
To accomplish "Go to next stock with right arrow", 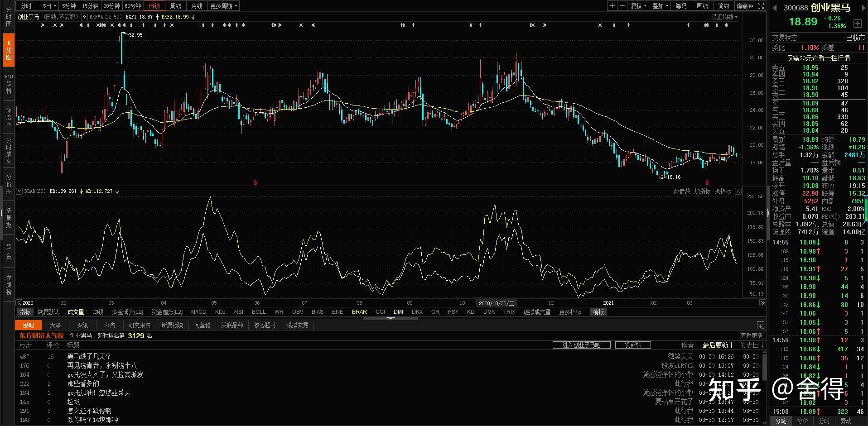I will pyautogui.click(x=862, y=8).
